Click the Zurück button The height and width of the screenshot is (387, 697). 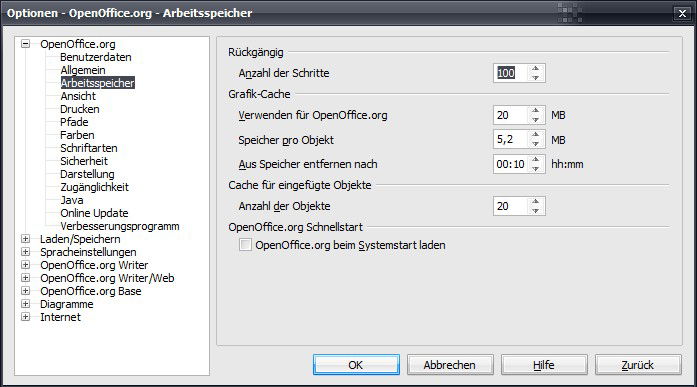[638, 365]
